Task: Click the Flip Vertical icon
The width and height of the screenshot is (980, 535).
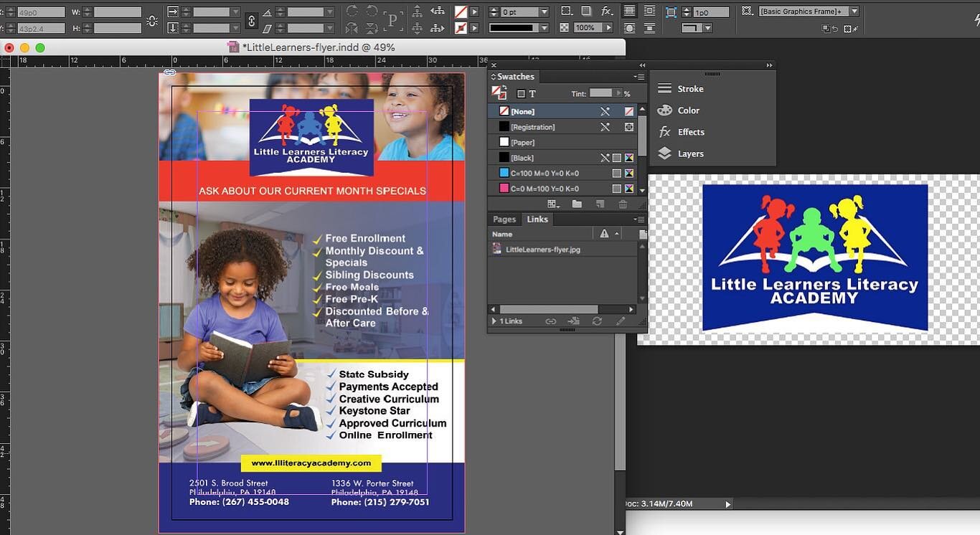Action: 372,29
